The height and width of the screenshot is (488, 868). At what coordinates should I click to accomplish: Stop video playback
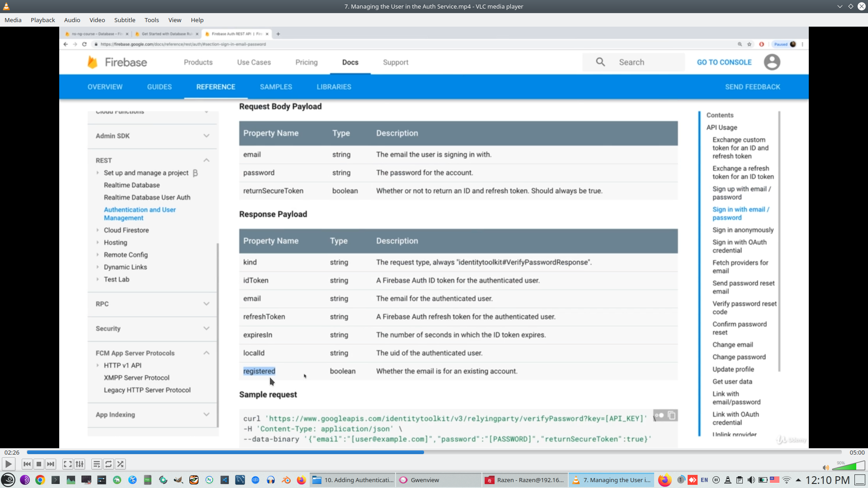click(39, 464)
